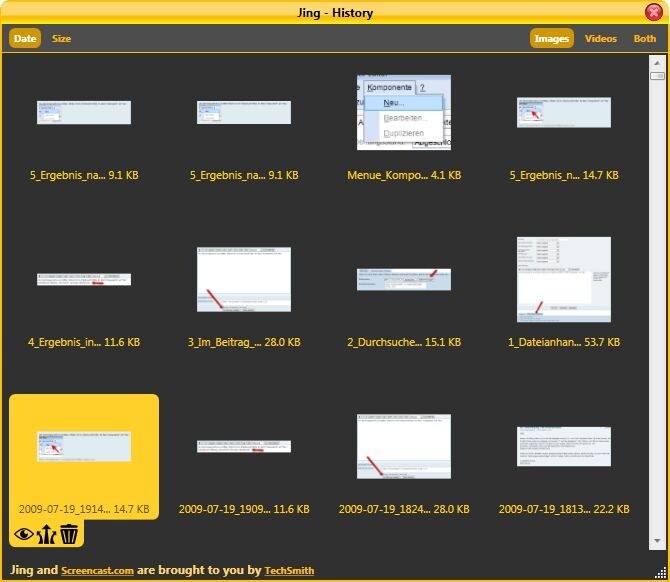The image size is (670, 582).
Task: Click the scrollbar up arrow
Action: click(657, 62)
